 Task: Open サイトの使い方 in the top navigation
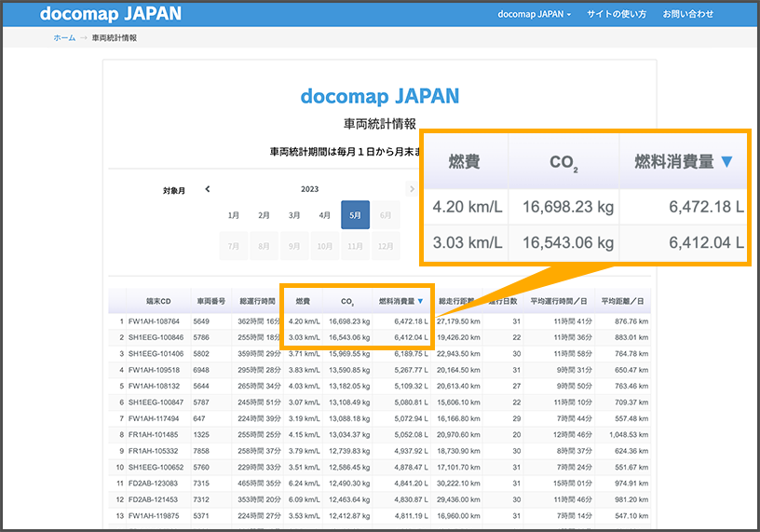(x=616, y=14)
